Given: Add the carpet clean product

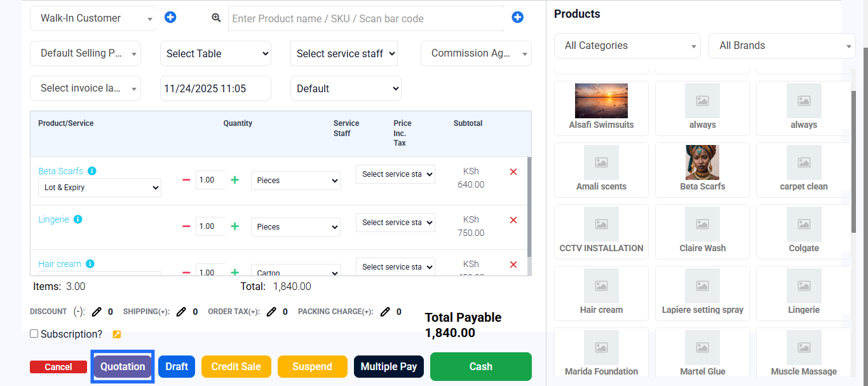Looking at the screenshot, I should [x=804, y=170].
